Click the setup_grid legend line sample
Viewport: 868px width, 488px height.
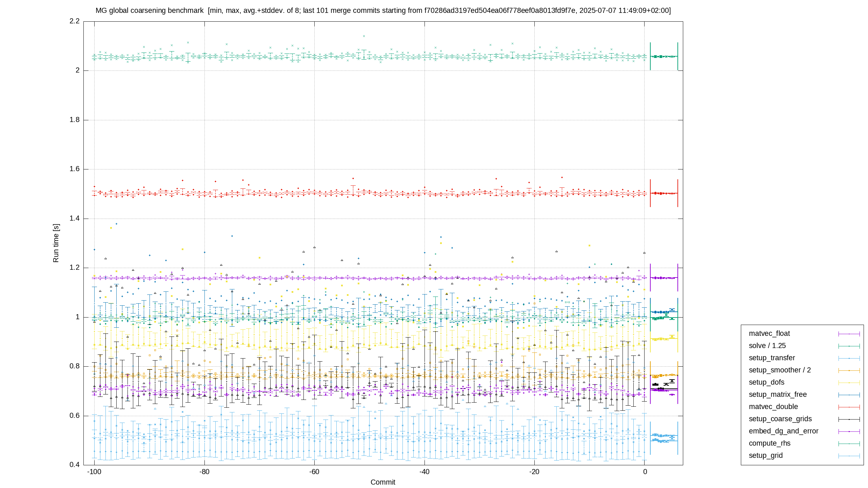coord(849,456)
